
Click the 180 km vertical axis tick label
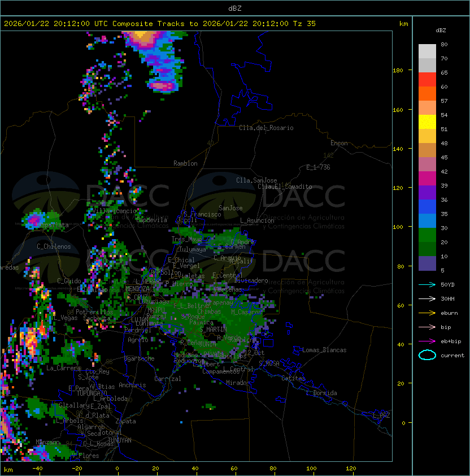(398, 71)
